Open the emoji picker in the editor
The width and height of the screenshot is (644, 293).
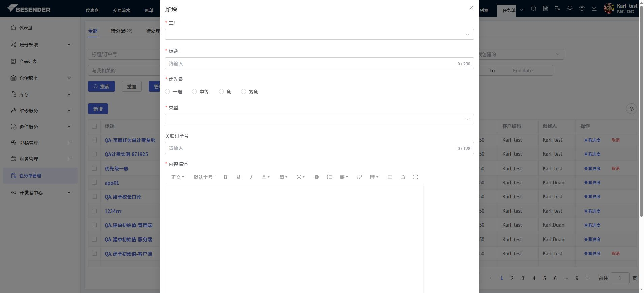(301, 177)
